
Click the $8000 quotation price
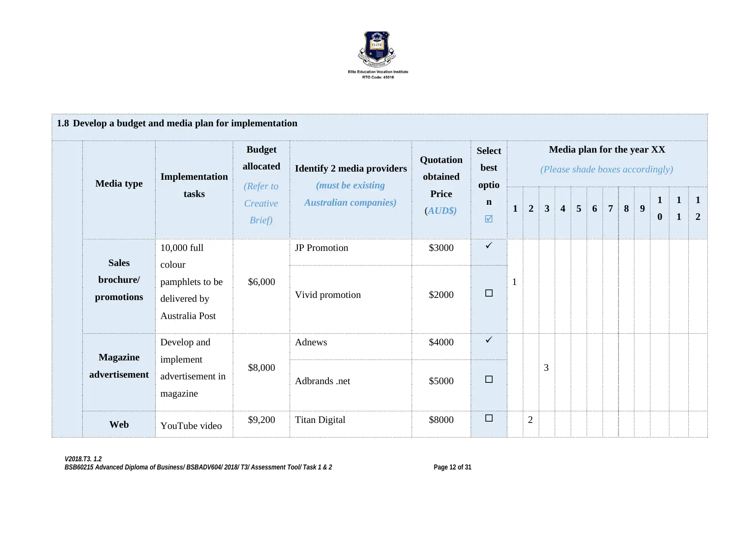(441, 420)
